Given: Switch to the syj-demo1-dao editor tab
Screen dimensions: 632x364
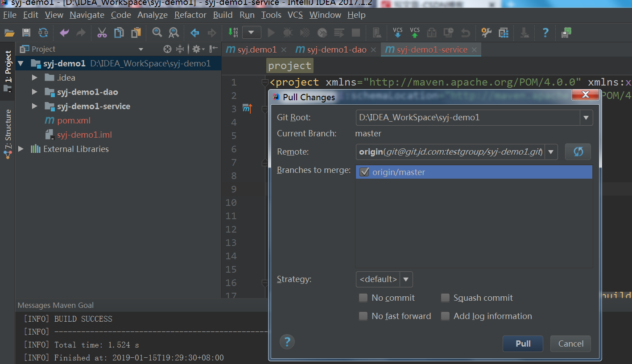Looking at the screenshot, I should 335,49.
